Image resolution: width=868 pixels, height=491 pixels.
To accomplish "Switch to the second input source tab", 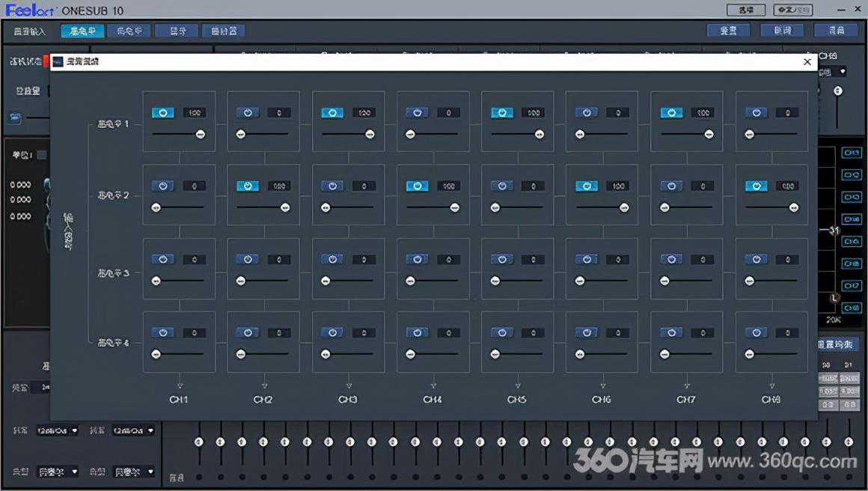I will [x=128, y=31].
